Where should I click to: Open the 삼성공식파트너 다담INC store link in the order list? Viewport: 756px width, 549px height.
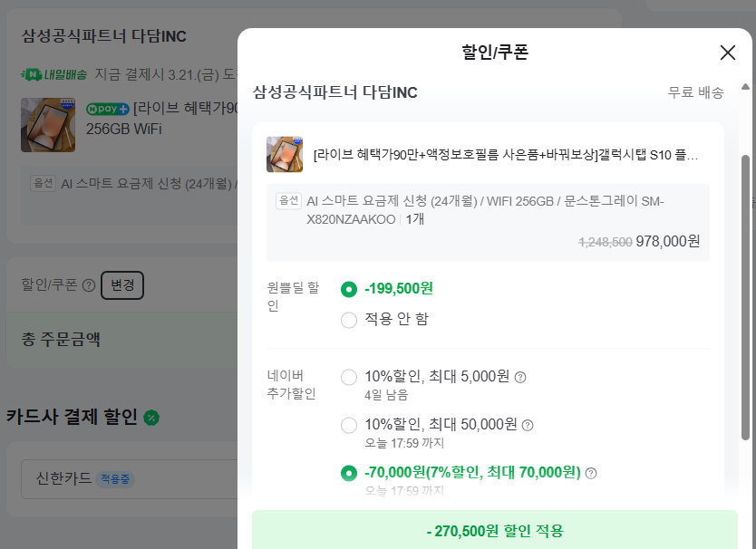tap(103, 35)
